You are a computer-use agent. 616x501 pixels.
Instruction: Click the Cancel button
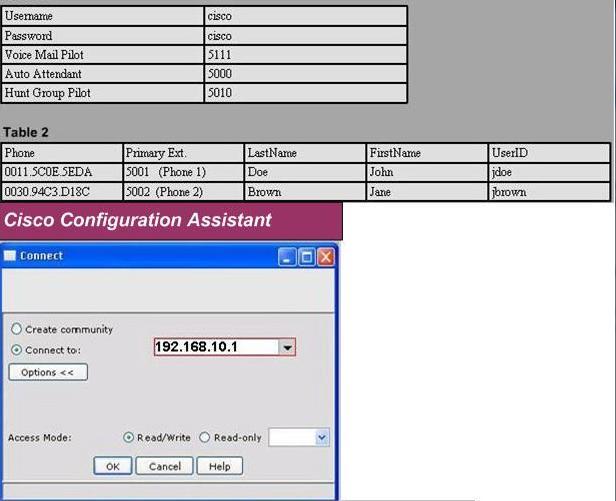pyautogui.click(x=165, y=466)
